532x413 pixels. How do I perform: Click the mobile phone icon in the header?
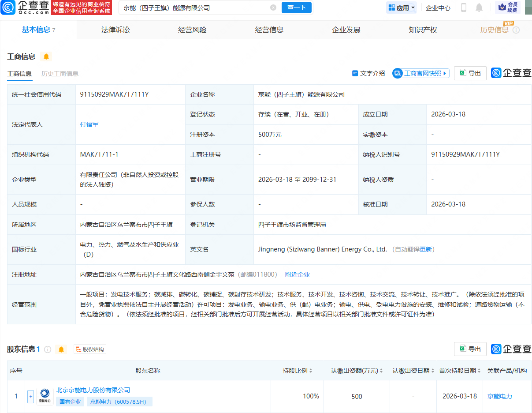(463, 8)
